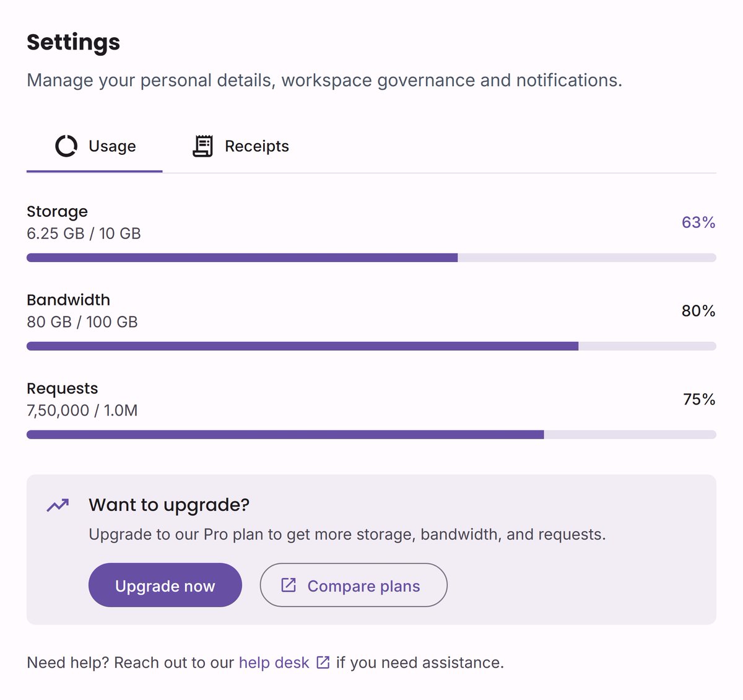Click the external link icon in Compare plans

coord(289,585)
